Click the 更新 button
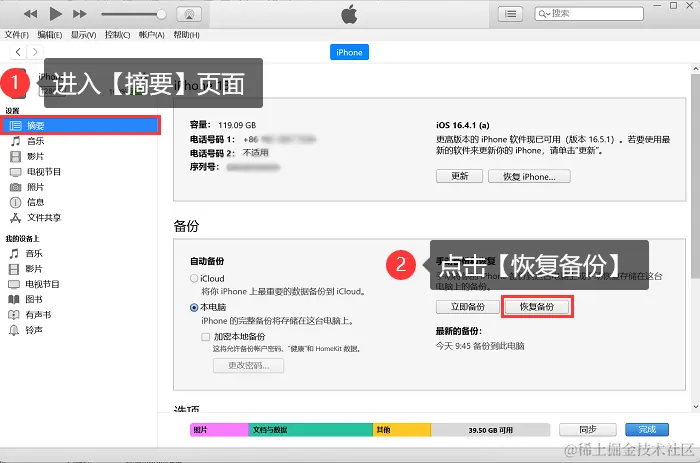Viewport: 700px width, 463px height. [459, 176]
